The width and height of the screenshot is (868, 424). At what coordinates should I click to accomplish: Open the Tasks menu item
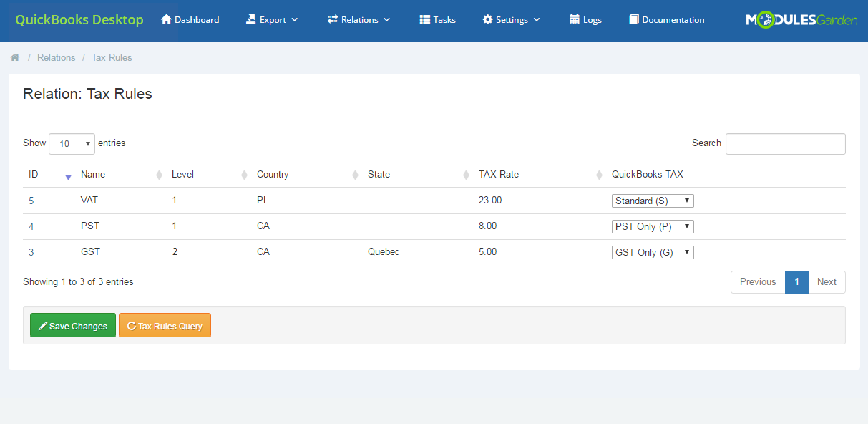(437, 19)
